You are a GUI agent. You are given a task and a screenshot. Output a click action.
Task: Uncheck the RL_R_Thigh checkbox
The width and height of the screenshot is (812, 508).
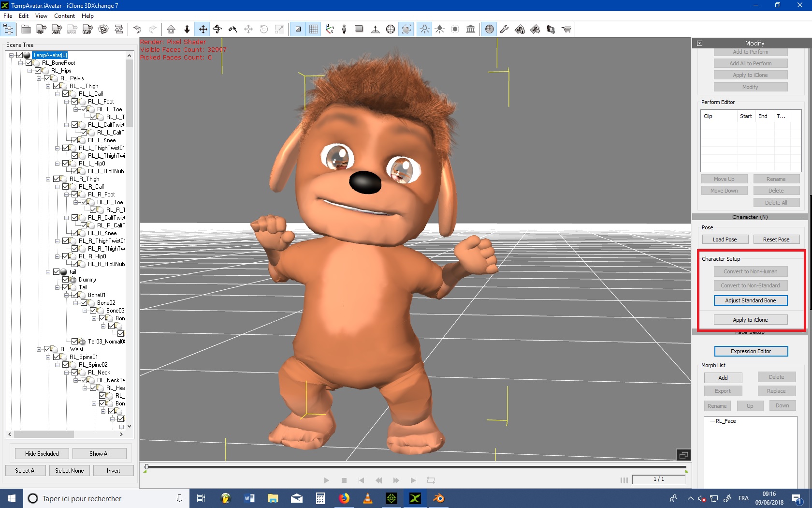pyautogui.click(x=57, y=179)
